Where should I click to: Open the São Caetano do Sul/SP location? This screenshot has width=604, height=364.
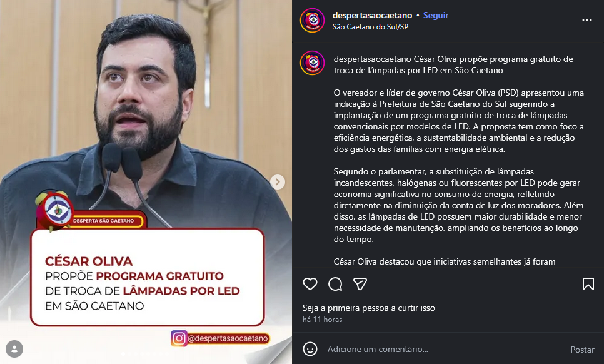click(x=370, y=26)
